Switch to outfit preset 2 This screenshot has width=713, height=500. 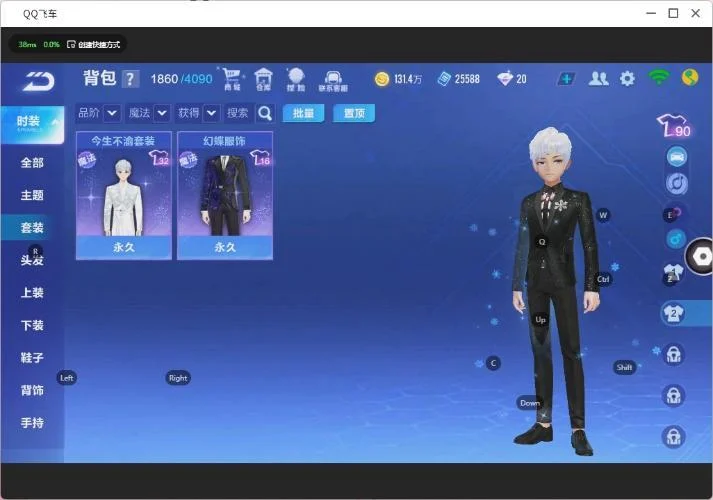674,313
